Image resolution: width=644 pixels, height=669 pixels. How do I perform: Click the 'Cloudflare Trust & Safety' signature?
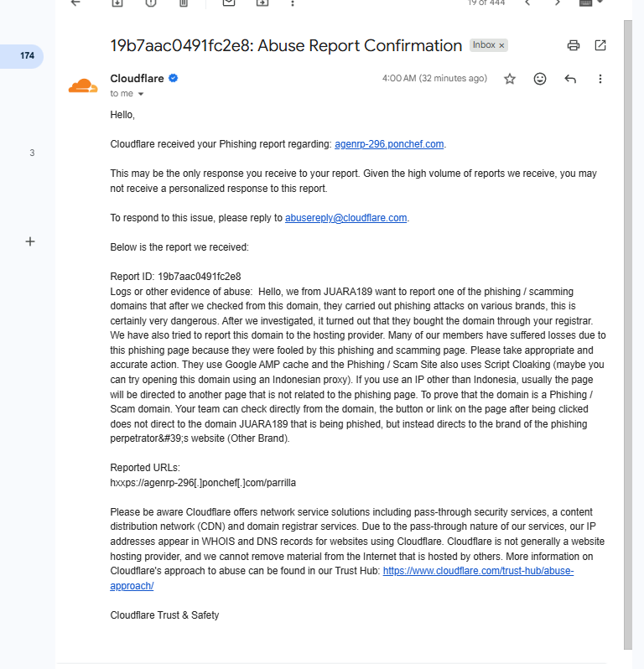tap(164, 615)
